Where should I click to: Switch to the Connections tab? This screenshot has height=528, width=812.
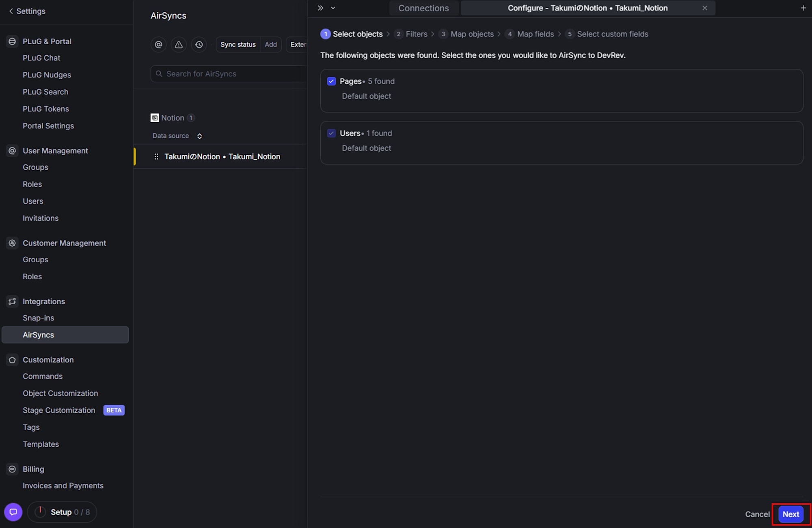(423, 8)
